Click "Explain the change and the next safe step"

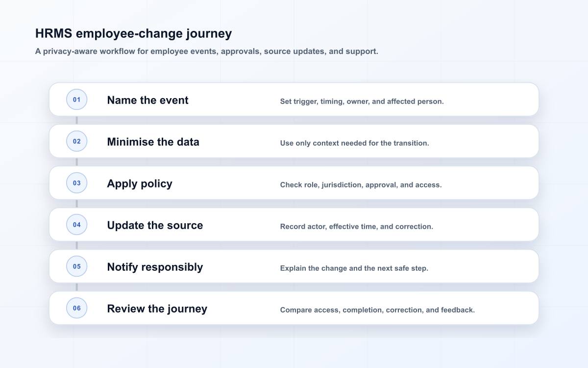pos(354,268)
